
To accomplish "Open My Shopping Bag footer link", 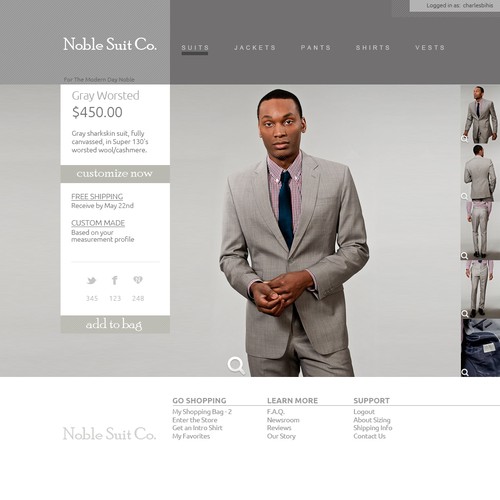I will point(202,412).
